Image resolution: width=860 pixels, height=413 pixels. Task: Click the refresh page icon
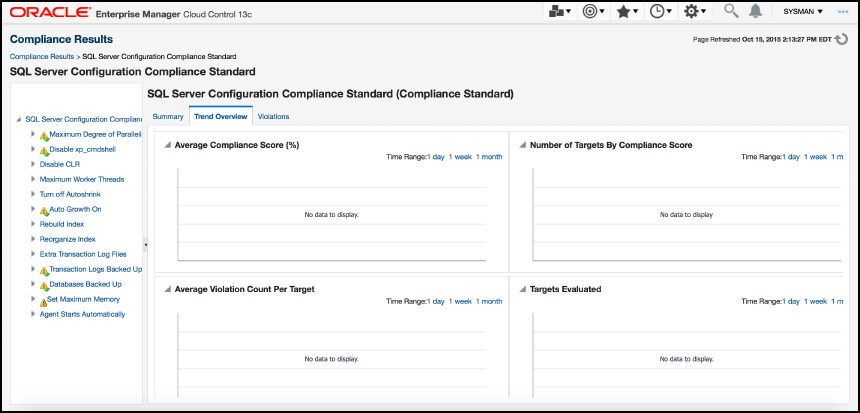[x=841, y=39]
